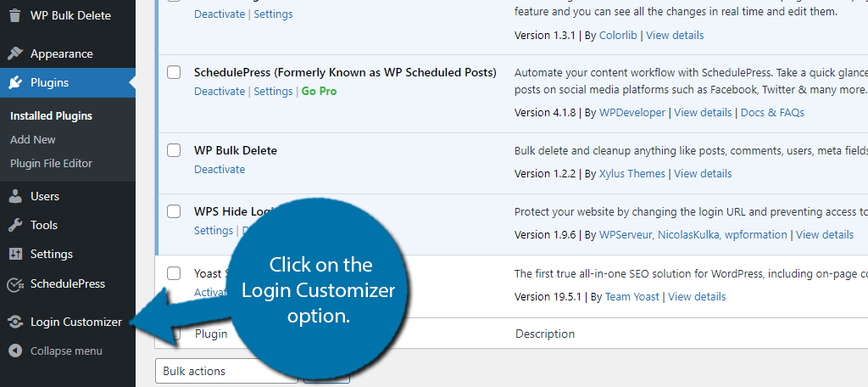Click the Settings sliders icon

click(15, 254)
